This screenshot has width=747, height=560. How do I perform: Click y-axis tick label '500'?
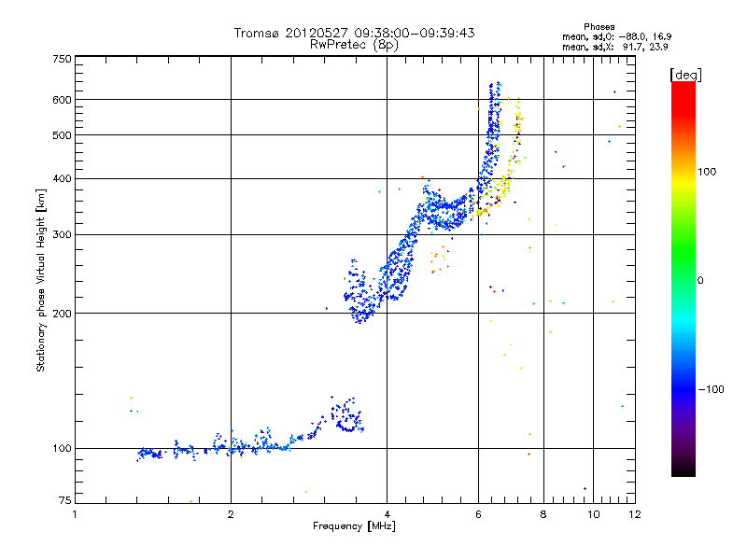pyautogui.click(x=63, y=135)
